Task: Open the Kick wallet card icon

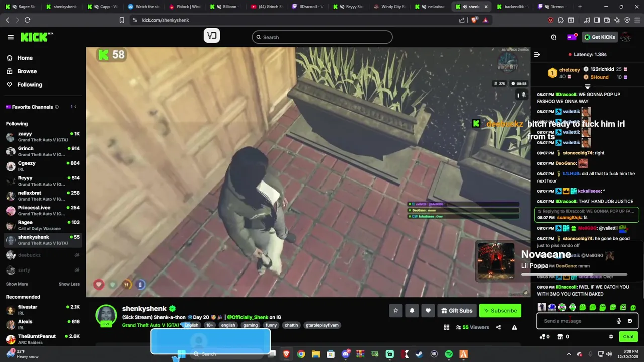Action: (x=572, y=37)
